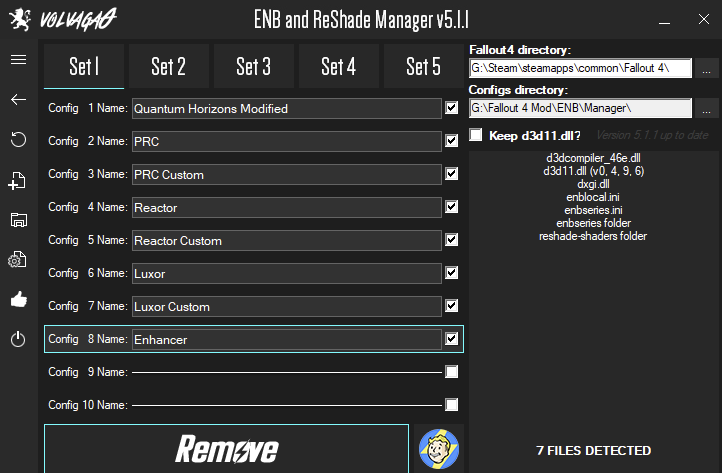Click the enbseries.ini file entry
Viewport: 722px width, 473px height.
tap(593, 210)
